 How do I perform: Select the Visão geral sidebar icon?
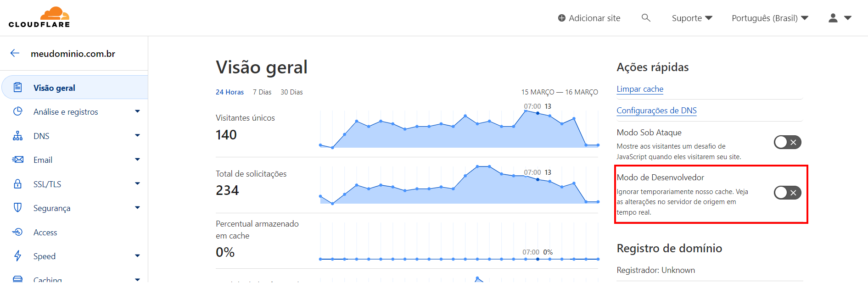(18, 87)
